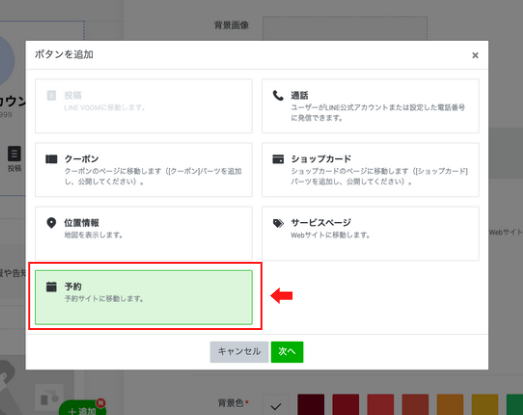Screen dimensions: 523x415
Task: Choose the ショップカード button option
Action: coord(370,170)
